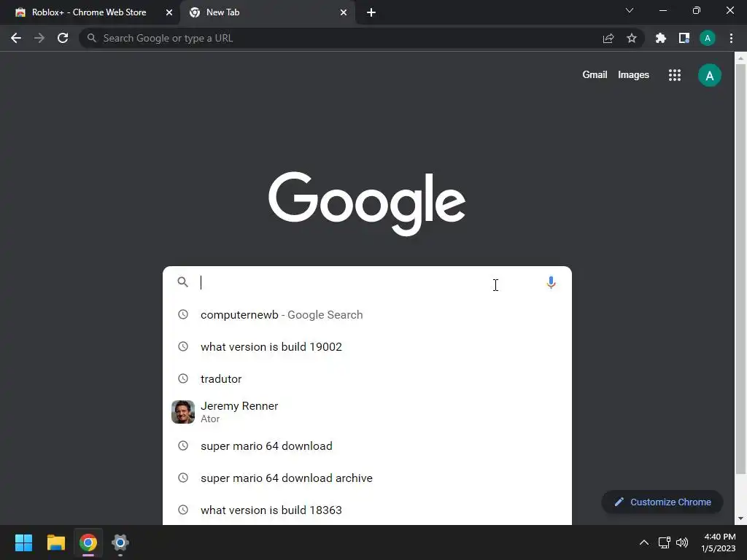This screenshot has height=560, width=747.
Task: Open Gmail link
Action: coord(595,75)
